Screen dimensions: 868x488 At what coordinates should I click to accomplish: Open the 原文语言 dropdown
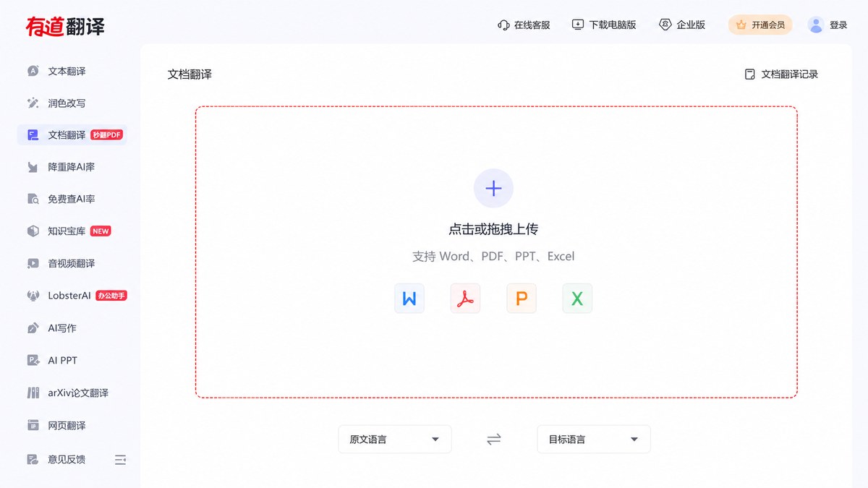coord(395,439)
